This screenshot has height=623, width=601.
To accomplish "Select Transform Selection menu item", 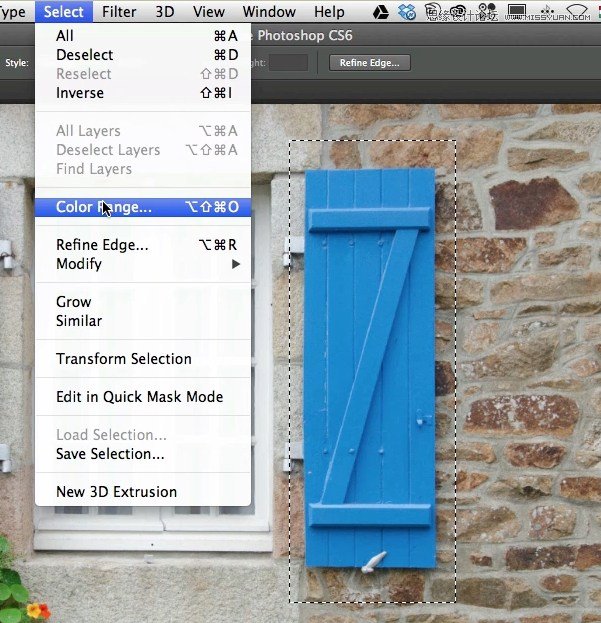I will click(123, 359).
